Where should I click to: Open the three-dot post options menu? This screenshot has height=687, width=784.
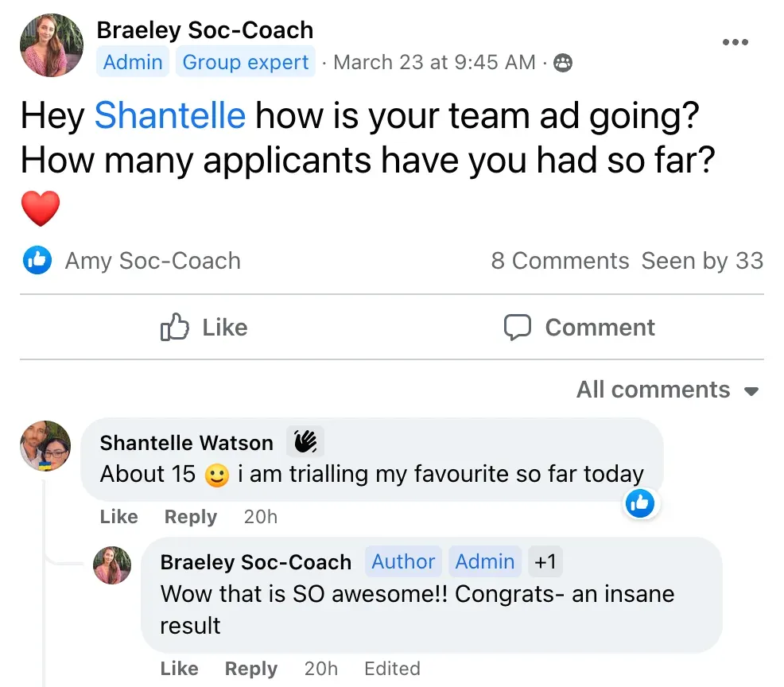tap(735, 42)
